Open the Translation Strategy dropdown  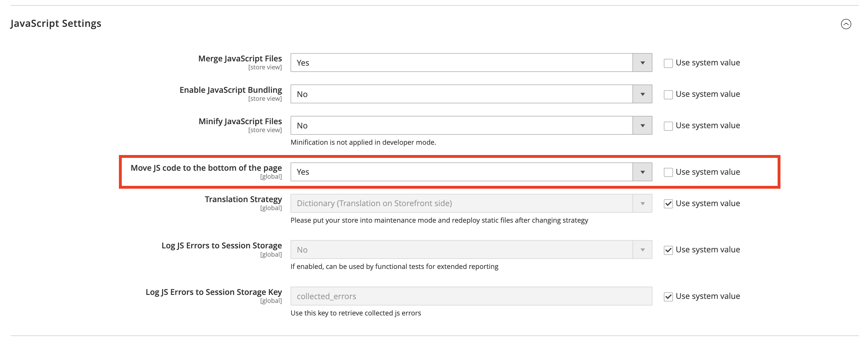pos(642,203)
